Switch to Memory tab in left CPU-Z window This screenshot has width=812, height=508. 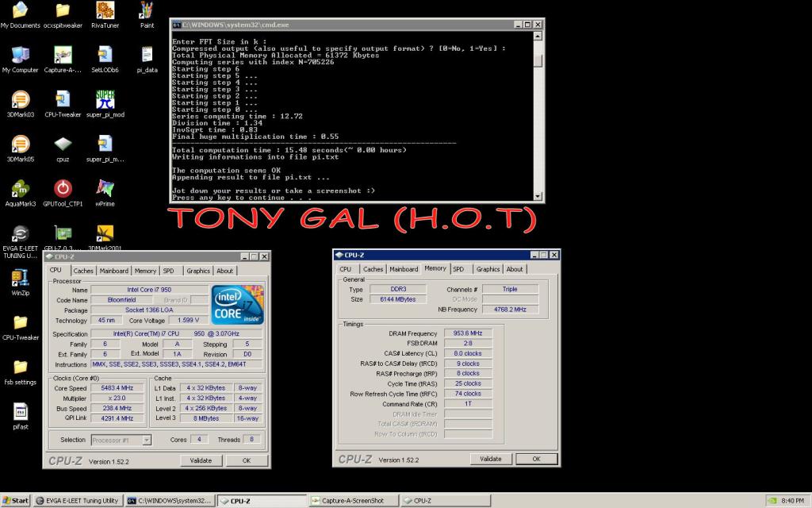click(x=145, y=271)
